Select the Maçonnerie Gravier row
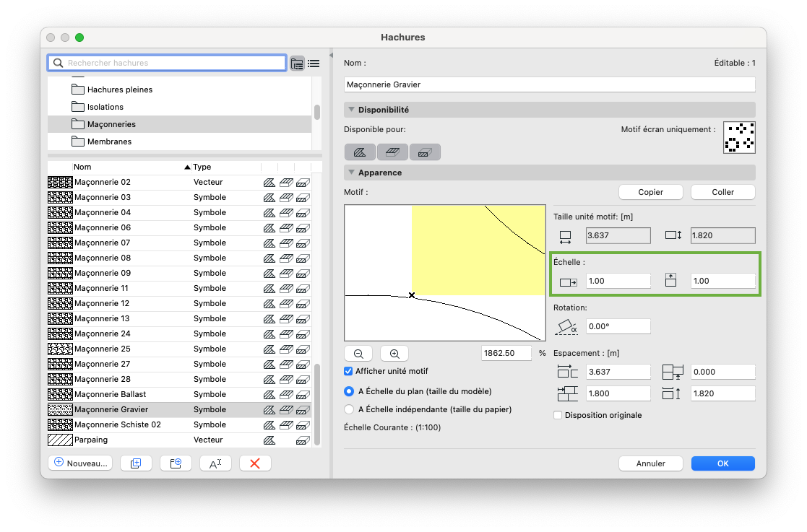Image resolution: width=807 pixels, height=532 pixels. point(180,410)
